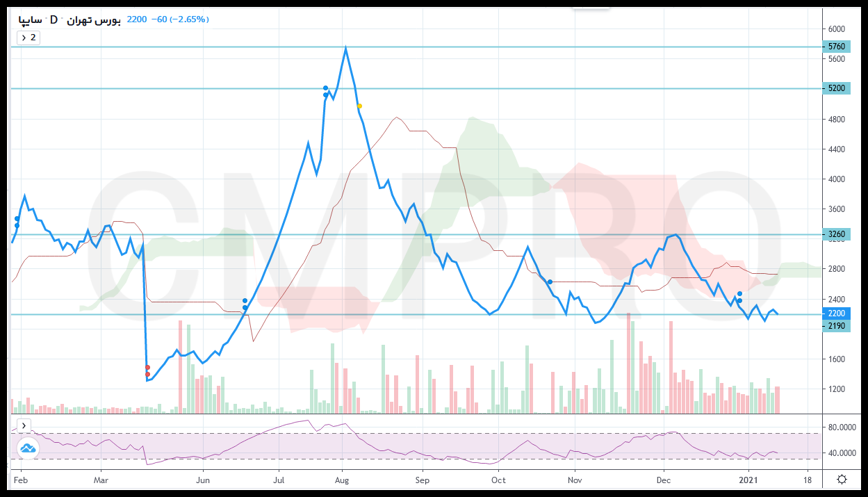The width and height of the screenshot is (868, 497).
Task: Click the Dec label on the time axis
Action: click(x=664, y=480)
